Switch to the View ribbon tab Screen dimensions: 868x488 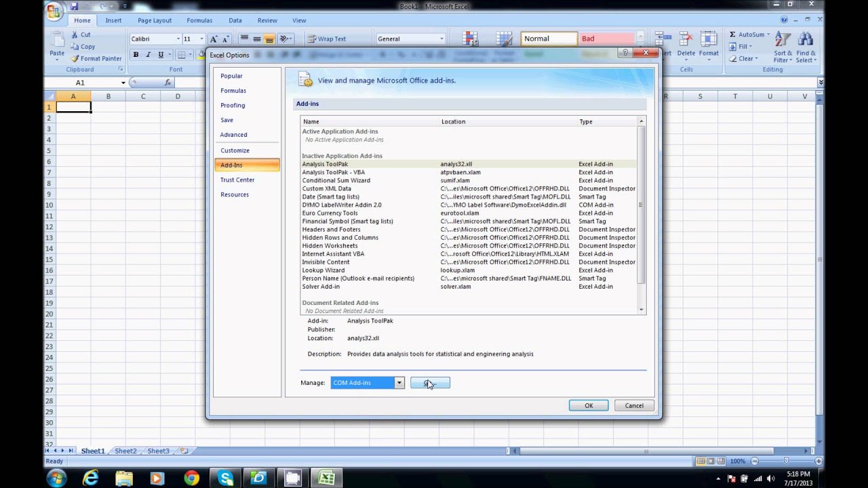point(299,20)
